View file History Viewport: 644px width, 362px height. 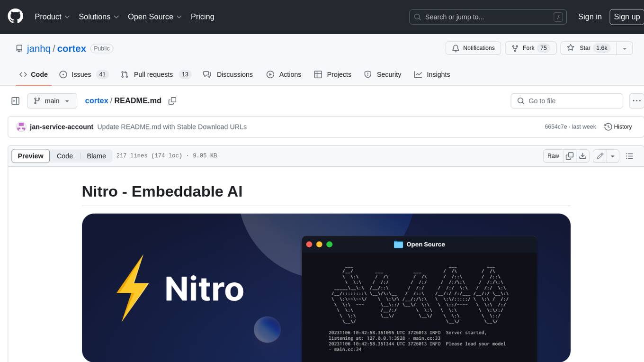pyautogui.click(x=618, y=127)
